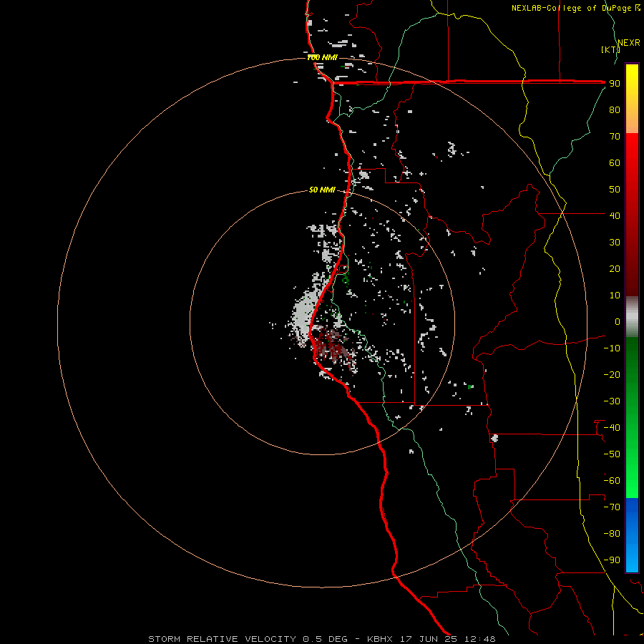Click the positive 90 scale label
Viewport: 644px width, 644px height.
point(615,84)
